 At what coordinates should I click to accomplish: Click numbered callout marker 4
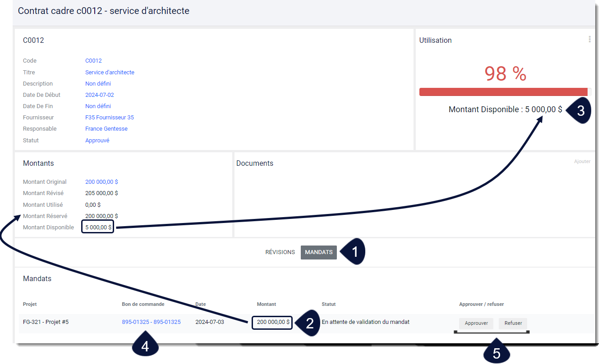[x=145, y=346]
